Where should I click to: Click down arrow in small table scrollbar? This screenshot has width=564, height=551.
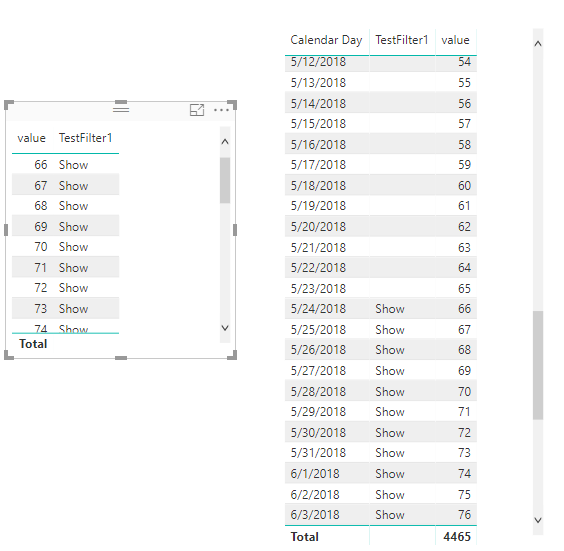[225, 328]
